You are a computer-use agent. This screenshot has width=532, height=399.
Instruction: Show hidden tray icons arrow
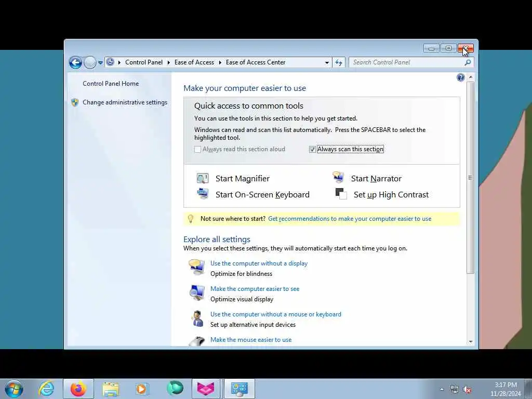442,390
